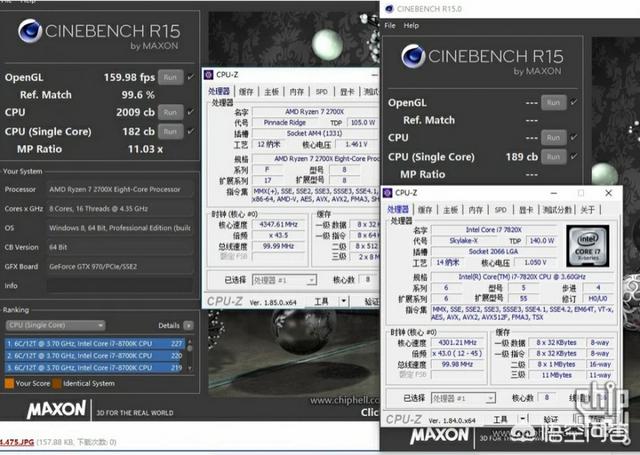Click 验证 button in Intel CPU-Z
This screenshot has height=455, width=640.
(551, 419)
